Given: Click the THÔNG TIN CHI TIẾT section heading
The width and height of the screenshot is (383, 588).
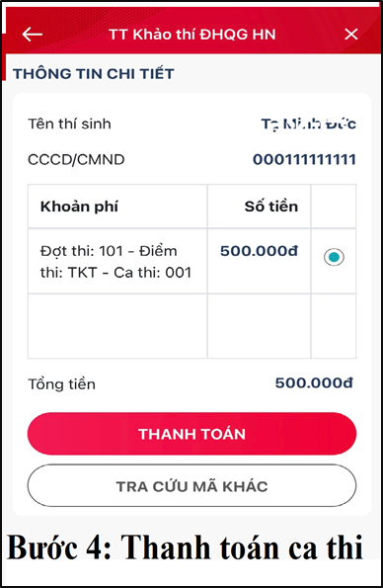Looking at the screenshot, I should pyautogui.click(x=94, y=73).
